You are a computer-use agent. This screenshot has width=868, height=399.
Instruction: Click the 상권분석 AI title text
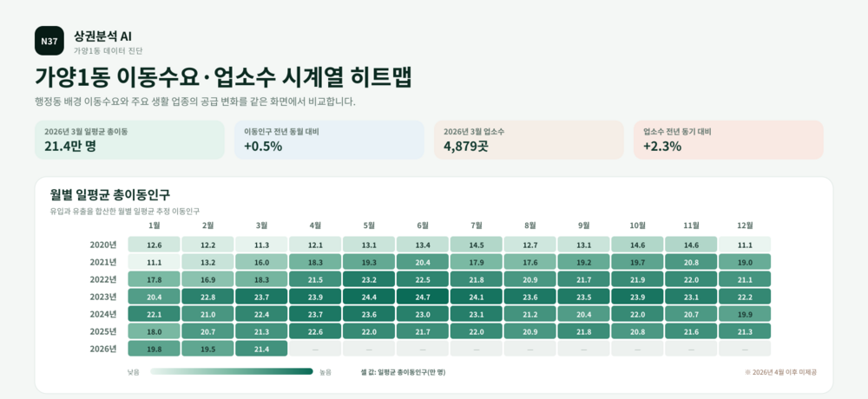[102, 36]
